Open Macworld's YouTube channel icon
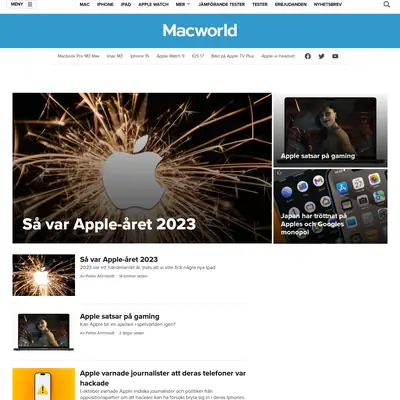Image resolution: width=400 pixels, height=400 pixels. 335,56
